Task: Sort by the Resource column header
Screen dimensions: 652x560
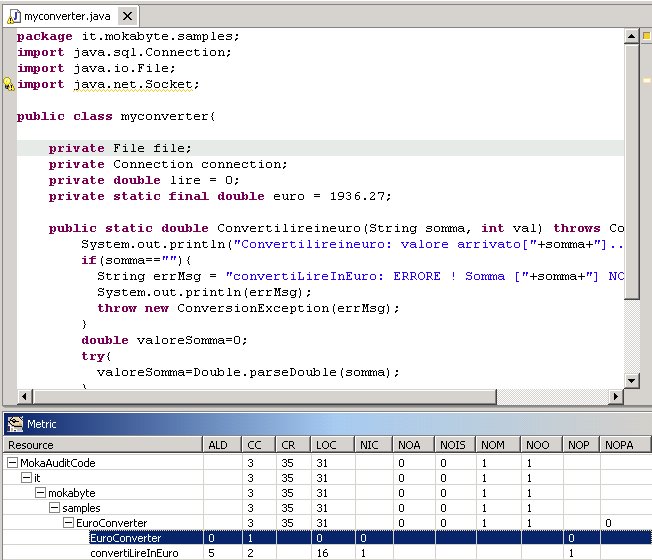Action: pos(103,445)
